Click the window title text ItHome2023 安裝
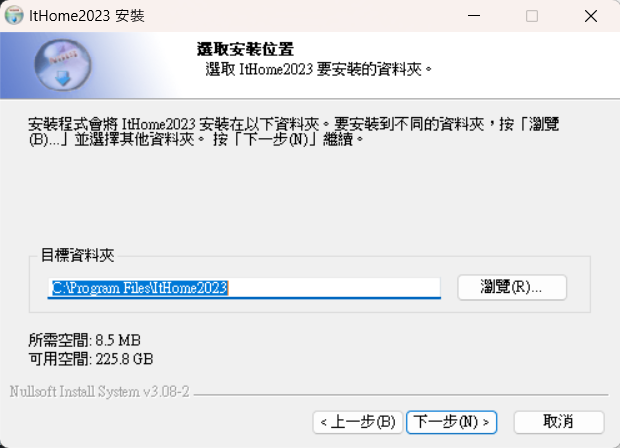The width and height of the screenshot is (620, 448). [87, 16]
